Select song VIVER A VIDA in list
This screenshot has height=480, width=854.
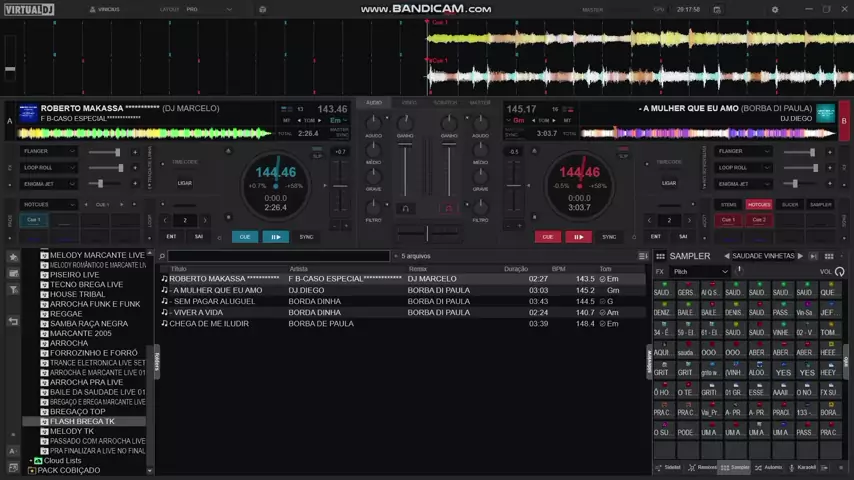pos(194,312)
